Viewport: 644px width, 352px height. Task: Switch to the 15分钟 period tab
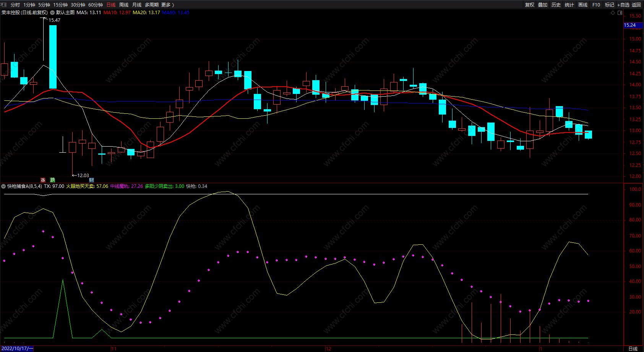(x=60, y=5)
